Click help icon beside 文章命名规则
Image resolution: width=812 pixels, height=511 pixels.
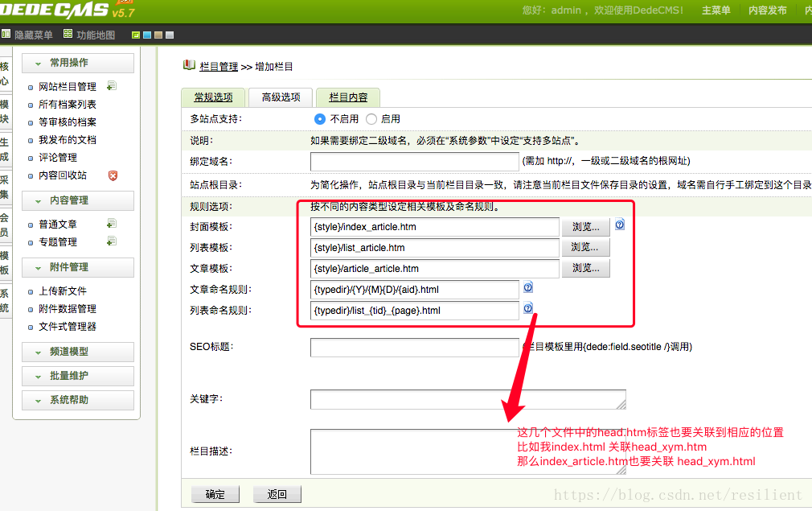tap(529, 288)
